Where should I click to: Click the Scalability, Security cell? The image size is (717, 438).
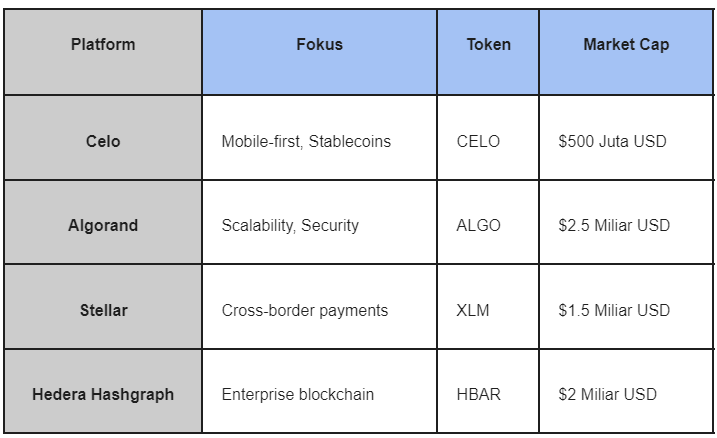[319, 222]
